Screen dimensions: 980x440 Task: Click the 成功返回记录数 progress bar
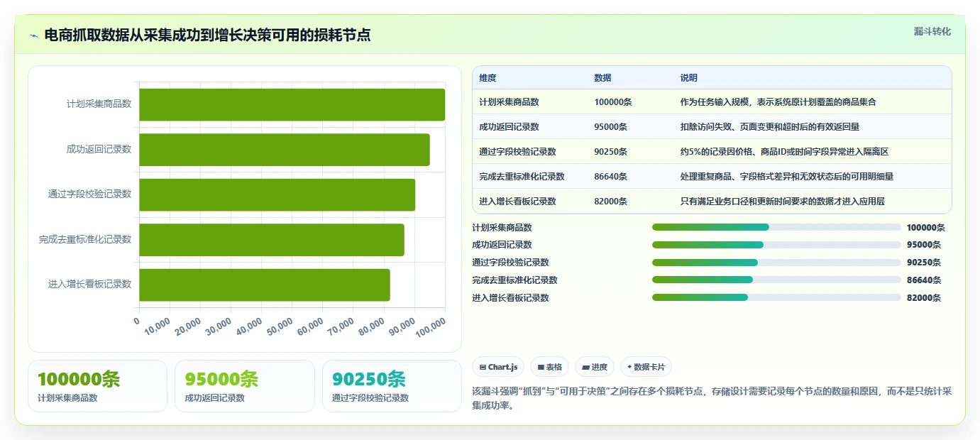coord(776,245)
